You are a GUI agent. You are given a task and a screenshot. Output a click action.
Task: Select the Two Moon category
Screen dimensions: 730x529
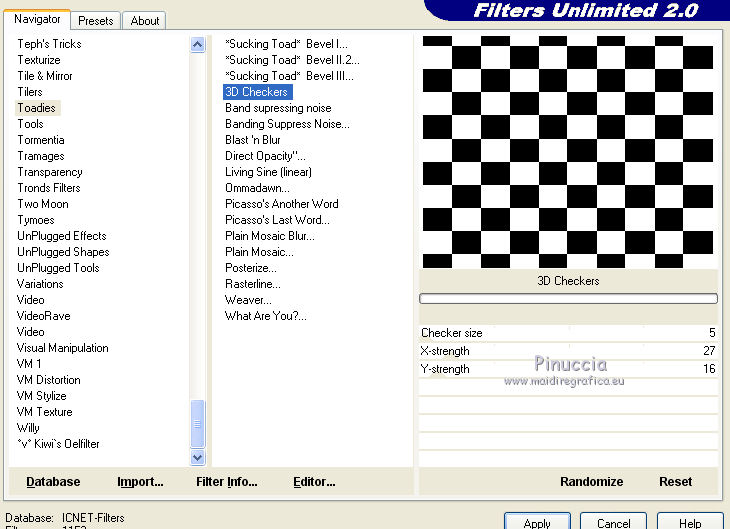[43, 204]
